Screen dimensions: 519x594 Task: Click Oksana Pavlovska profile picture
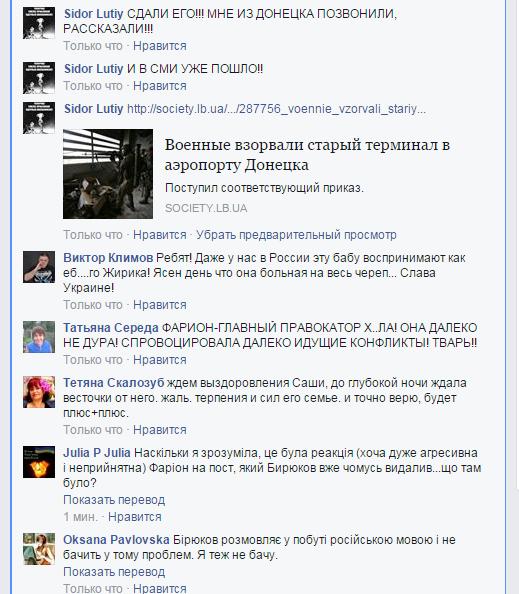39,549
